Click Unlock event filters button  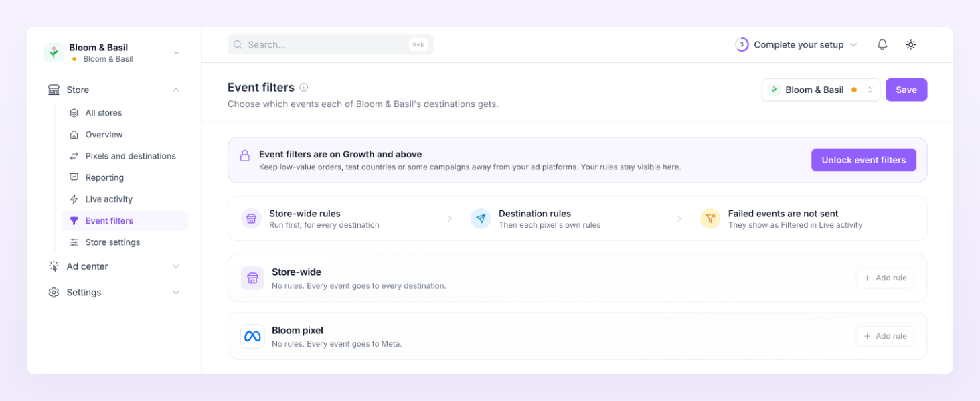(x=864, y=160)
